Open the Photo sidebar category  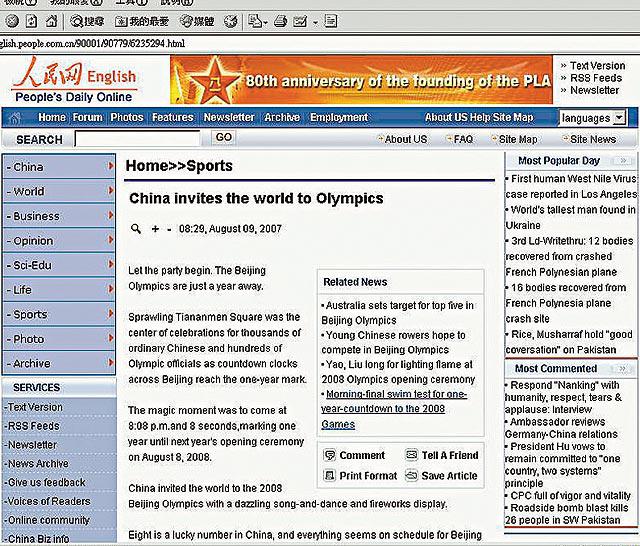click(59, 339)
